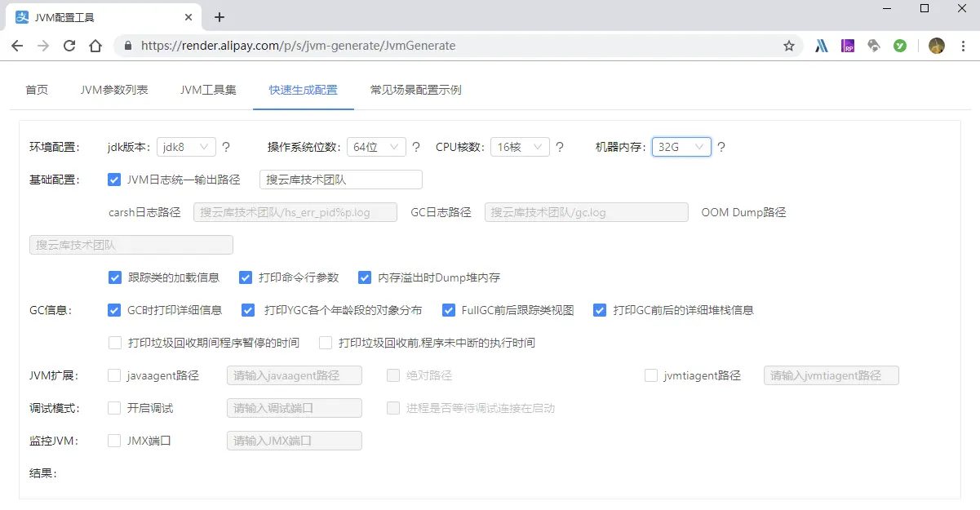
Task: Open a new browser tab with plus
Action: click(x=220, y=17)
